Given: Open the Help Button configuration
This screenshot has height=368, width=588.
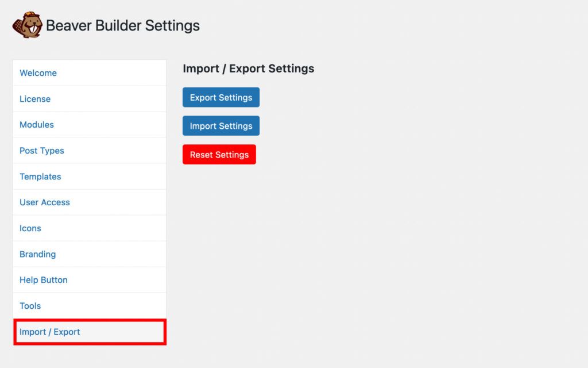Looking at the screenshot, I should [43, 279].
